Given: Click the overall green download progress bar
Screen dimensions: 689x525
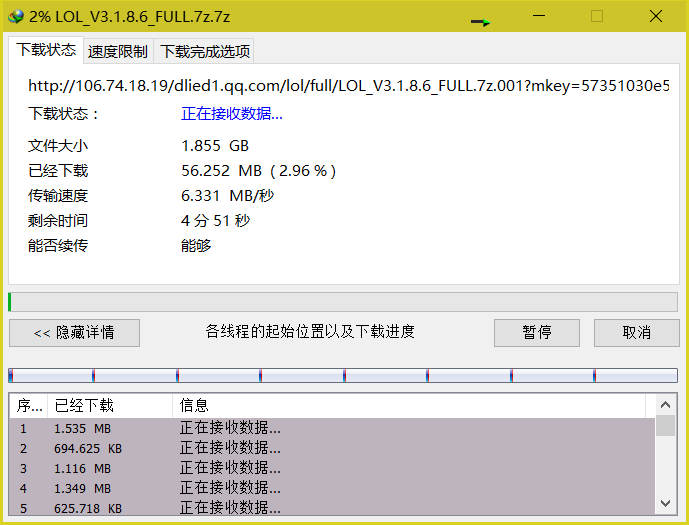Looking at the screenshot, I should (343, 302).
